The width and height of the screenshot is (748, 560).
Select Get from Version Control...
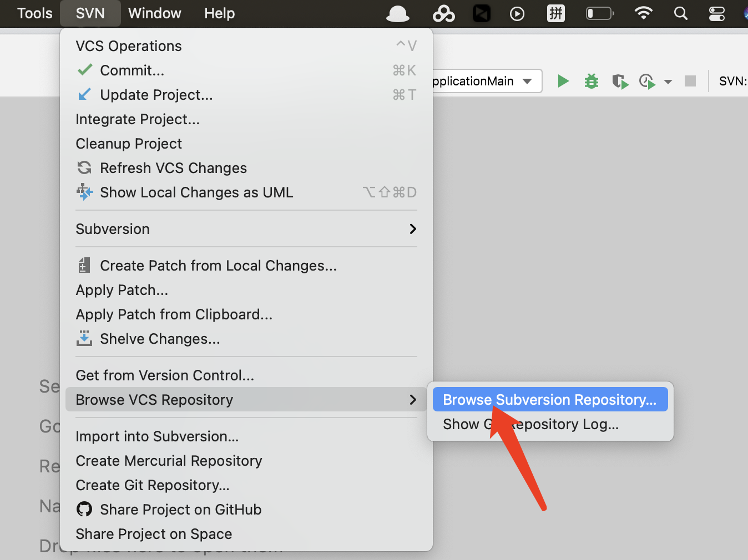[x=246, y=375]
